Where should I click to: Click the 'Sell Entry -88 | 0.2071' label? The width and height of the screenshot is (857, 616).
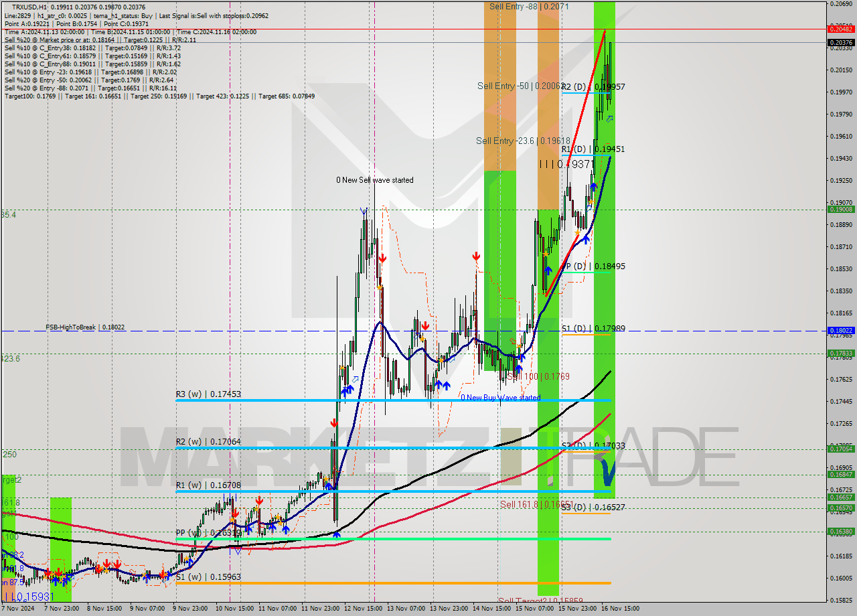(x=529, y=6)
